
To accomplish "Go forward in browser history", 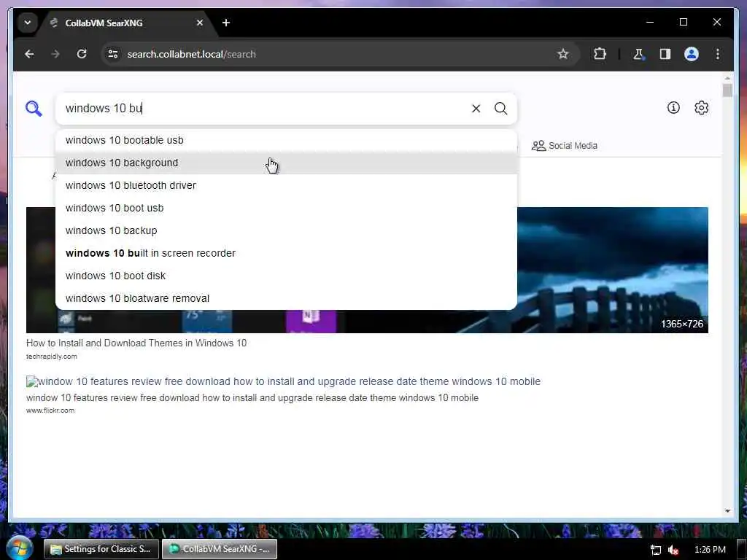I will click(55, 54).
